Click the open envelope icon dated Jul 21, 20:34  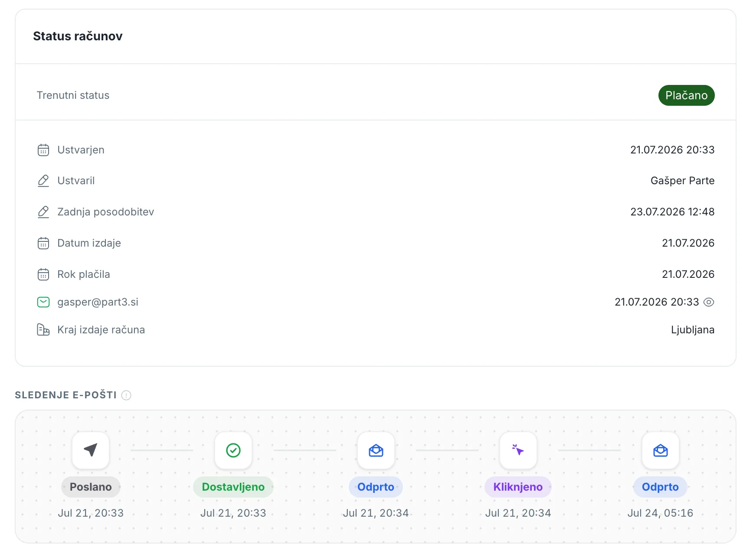[376, 450]
